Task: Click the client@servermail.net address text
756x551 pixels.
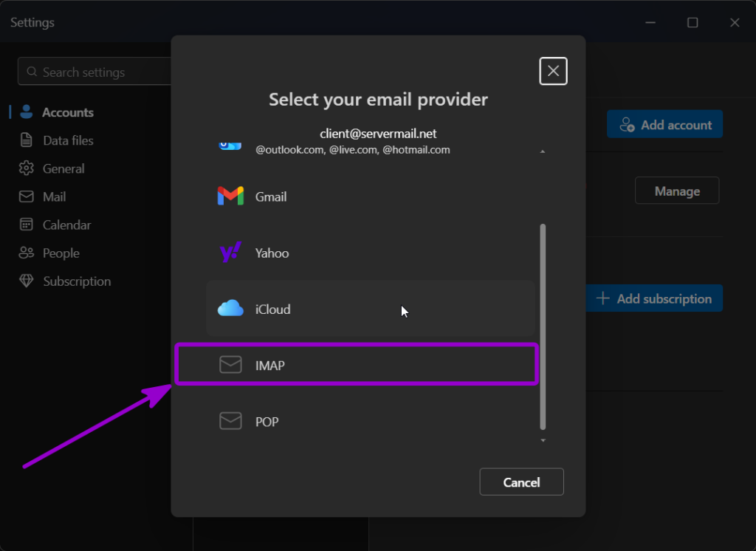Action: [378, 134]
